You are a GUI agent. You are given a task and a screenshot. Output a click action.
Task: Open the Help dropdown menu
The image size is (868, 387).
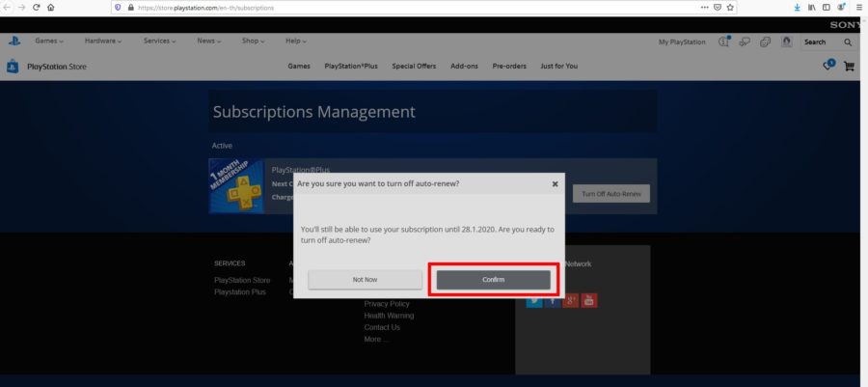(296, 41)
